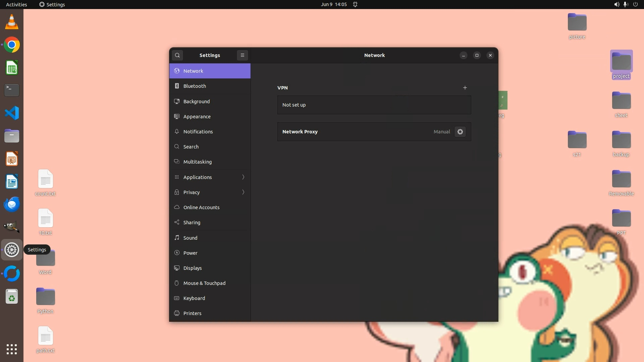Open Visual Studio Code from dock
This screenshot has width=644, height=362.
[12, 113]
